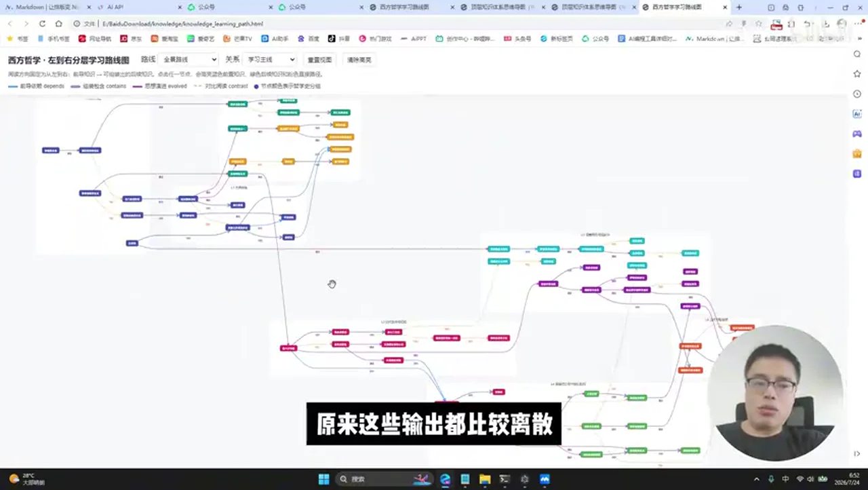Open the 创作中心 哔哩哔哩 bookmark

tap(465, 39)
